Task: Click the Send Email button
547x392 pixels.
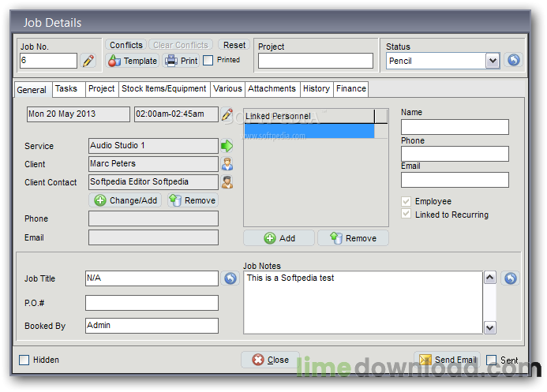Action: (448, 360)
